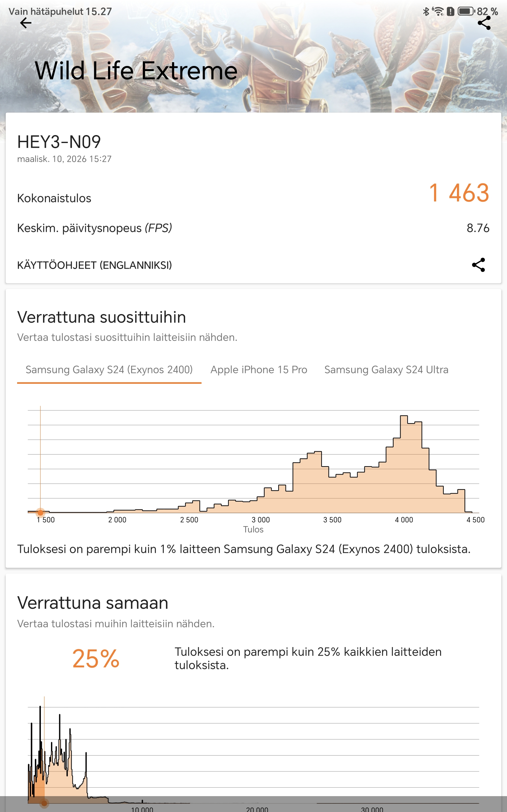Tap the orange 1 463 total score
The image size is (507, 812).
pyautogui.click(x=459, y=193)
